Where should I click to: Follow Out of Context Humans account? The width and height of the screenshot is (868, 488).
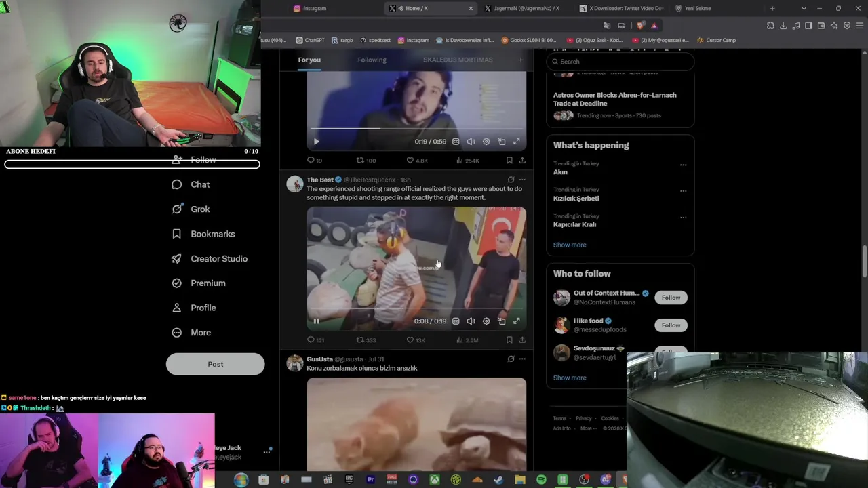[671, 298]
